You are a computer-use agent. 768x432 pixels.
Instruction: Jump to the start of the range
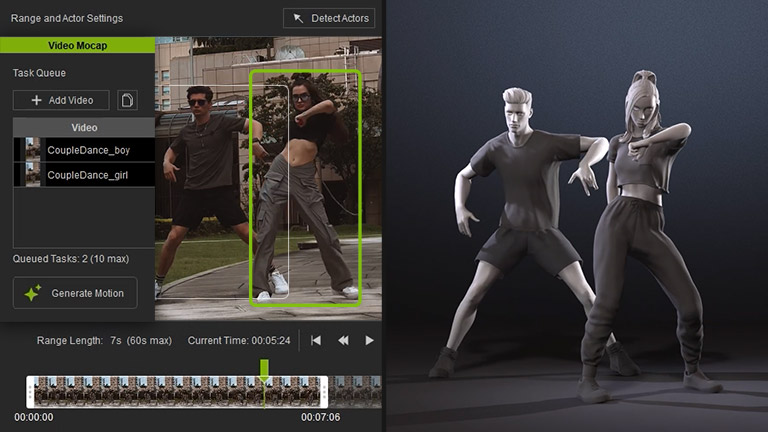click(x=316, y=341)
